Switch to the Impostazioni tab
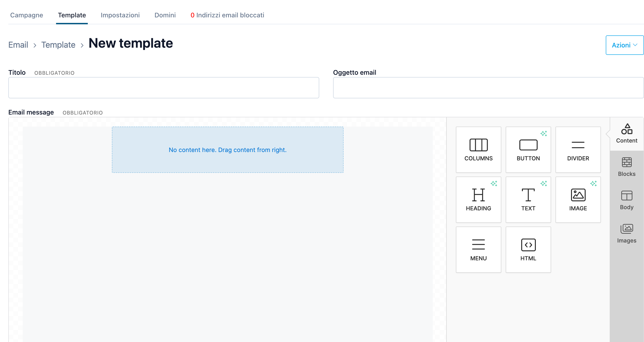644x342 pixels. [120, 15]
